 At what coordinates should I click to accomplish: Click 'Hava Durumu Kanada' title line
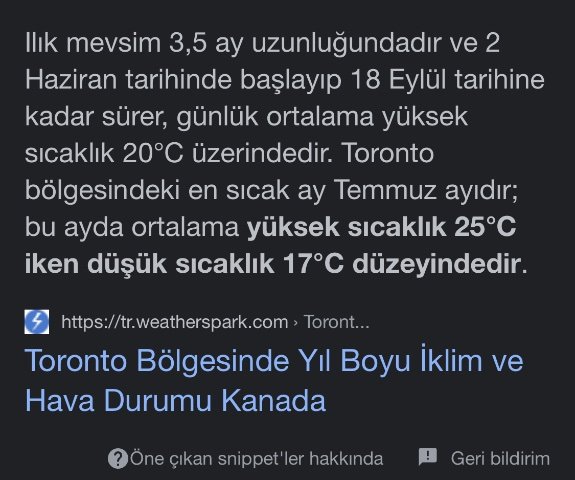[175, 400]
